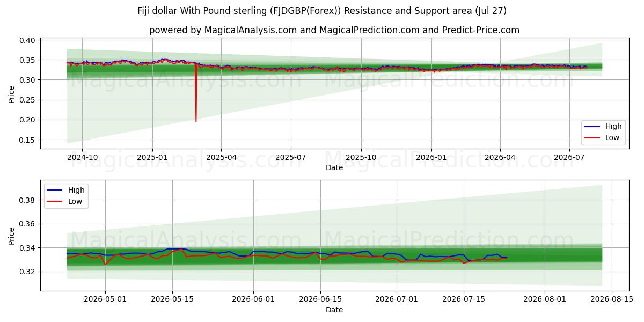Click bottom chart y-axis value '0.38'

27,200
